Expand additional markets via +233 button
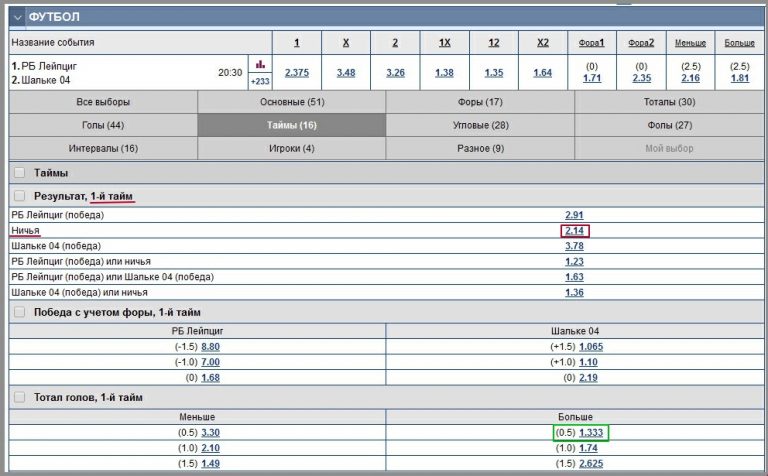The image size is (768, 476). tap(260, 81)
